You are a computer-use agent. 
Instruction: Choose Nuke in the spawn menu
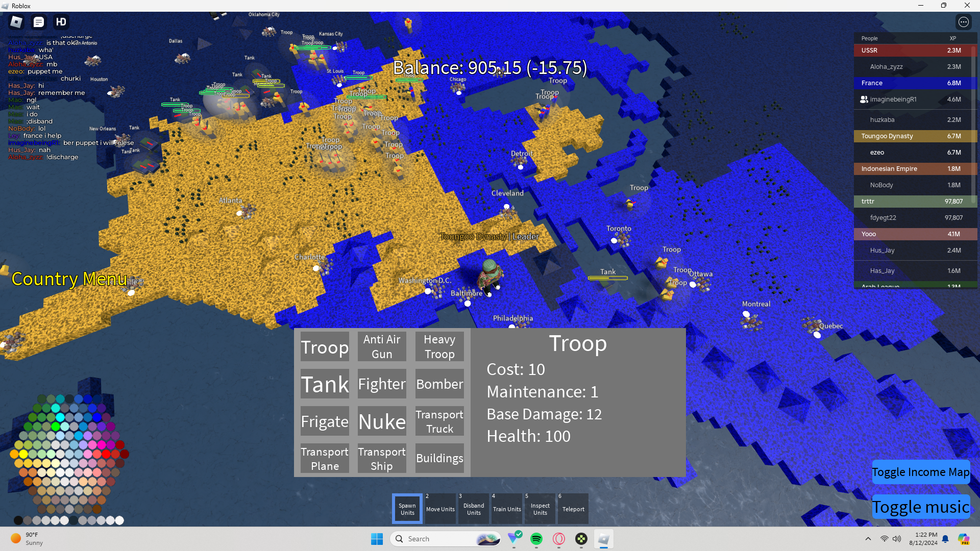[382, 421]
